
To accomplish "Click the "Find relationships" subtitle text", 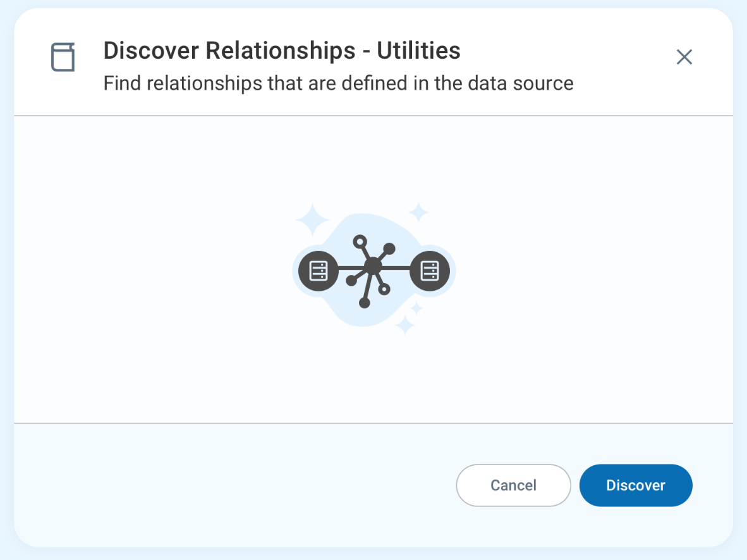I will [338, 83].
